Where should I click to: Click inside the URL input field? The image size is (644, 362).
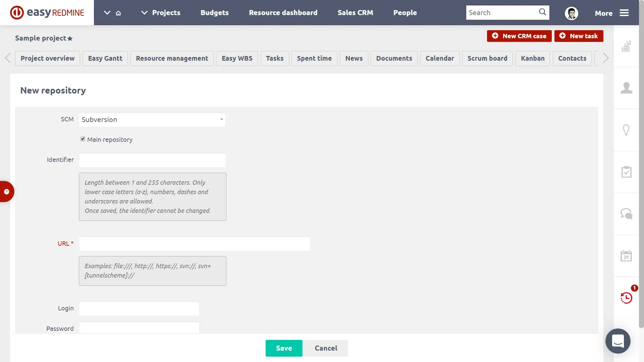pos(194,244)
